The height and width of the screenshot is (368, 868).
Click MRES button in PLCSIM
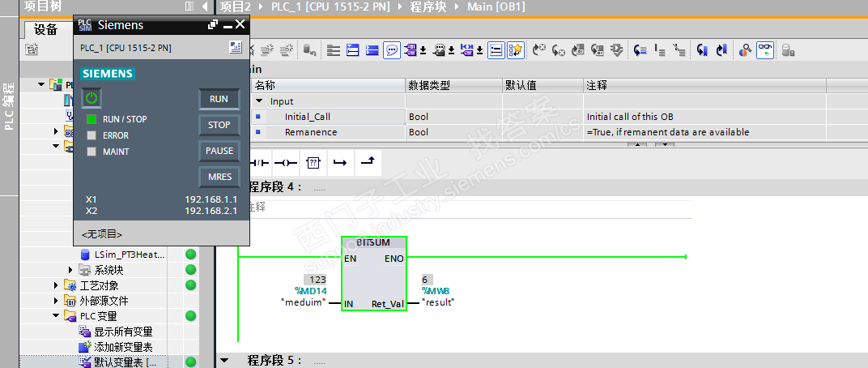tap(219, 177)
